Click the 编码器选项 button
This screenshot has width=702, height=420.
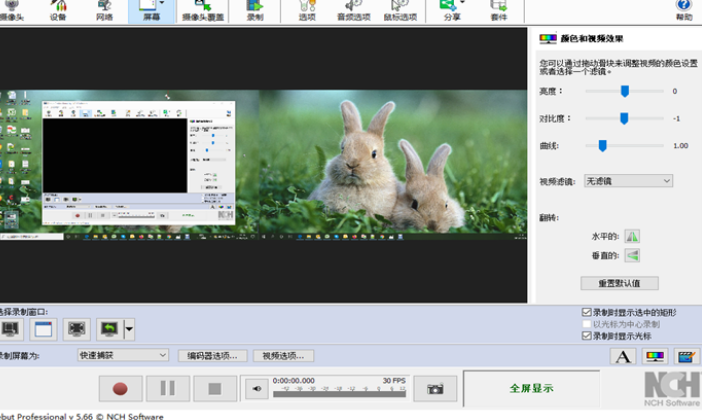coord(212,355)
